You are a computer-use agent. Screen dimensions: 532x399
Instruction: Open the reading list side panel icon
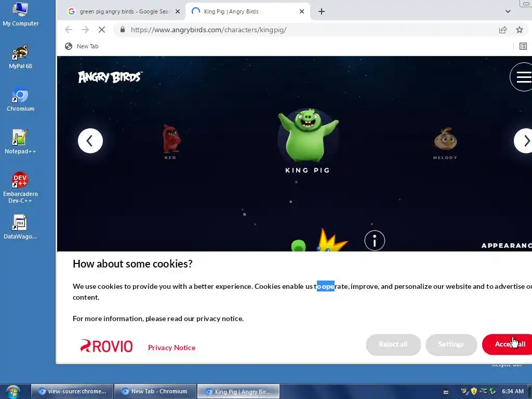click(523, 46)
